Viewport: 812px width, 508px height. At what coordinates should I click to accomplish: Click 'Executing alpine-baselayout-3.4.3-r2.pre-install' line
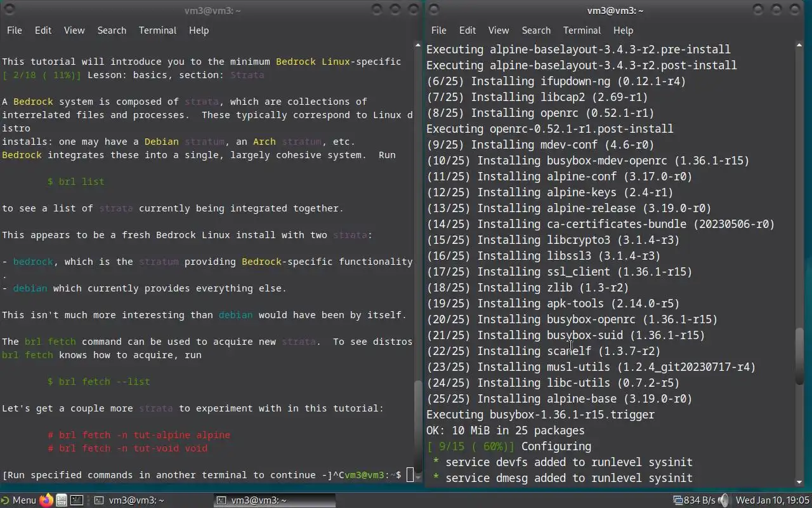579,50
